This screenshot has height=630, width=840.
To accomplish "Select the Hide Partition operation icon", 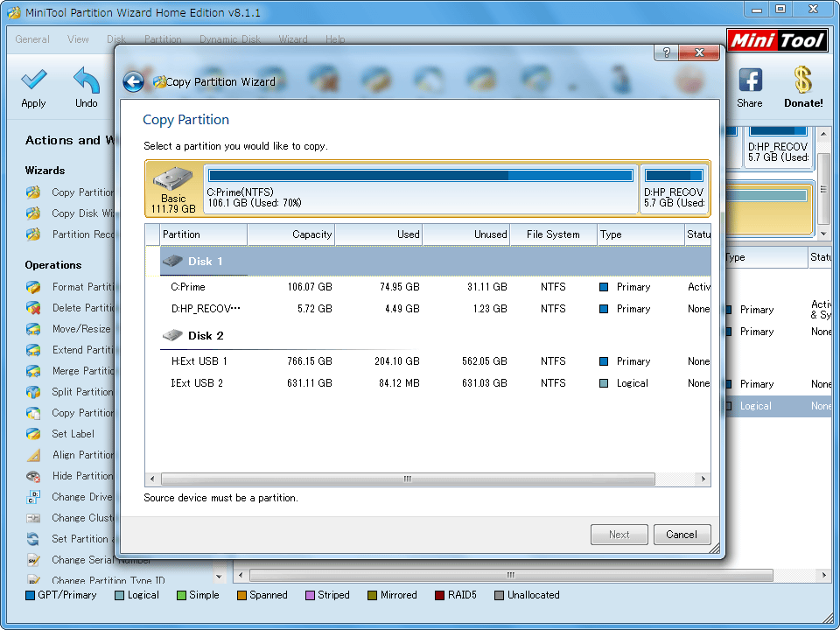I will tap(33, 476).
